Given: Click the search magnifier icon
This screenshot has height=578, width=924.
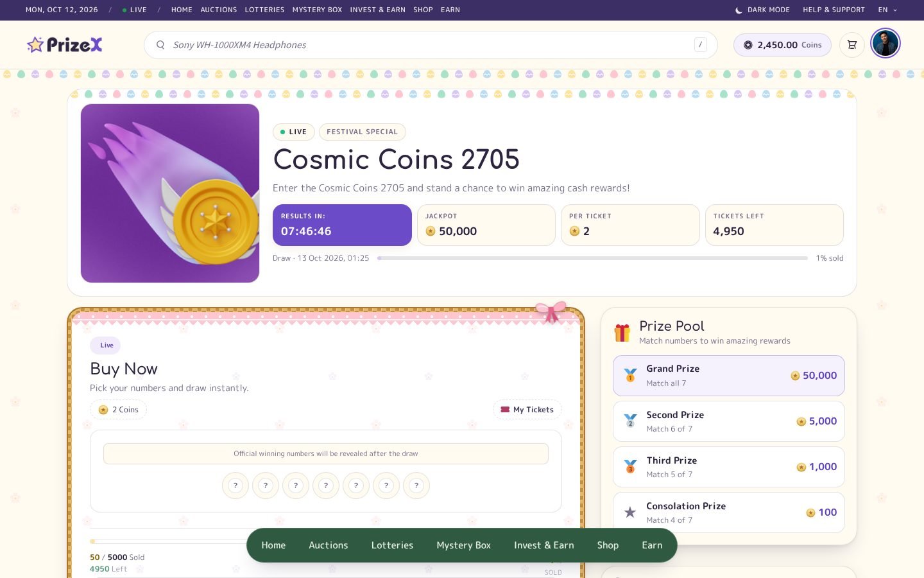Looking at the screenshot, I should click(160, 45).
